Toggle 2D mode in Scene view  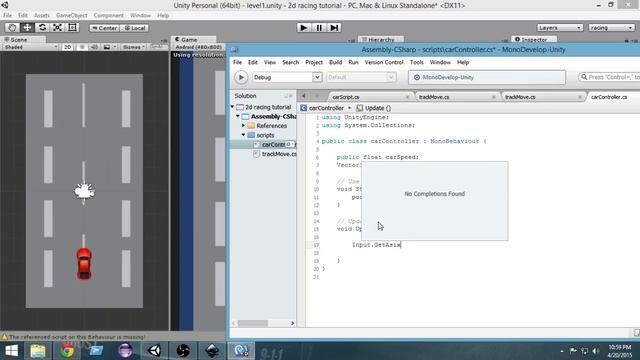click(x=68, y=47)
